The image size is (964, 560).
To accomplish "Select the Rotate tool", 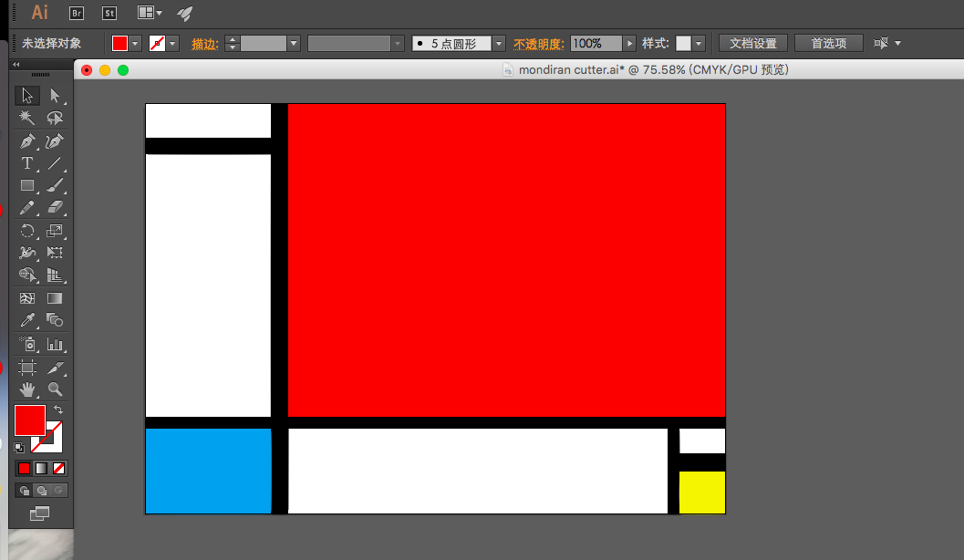I will click(27, 231).
